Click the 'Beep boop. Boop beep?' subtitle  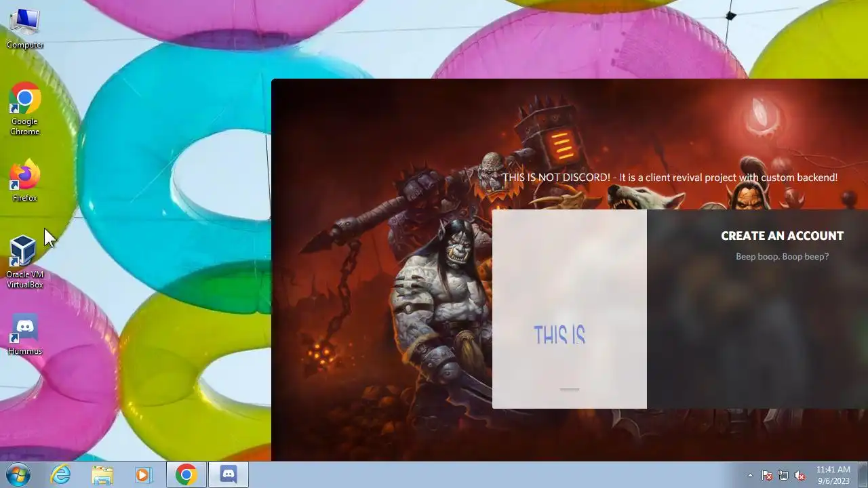tap(782, 256)
